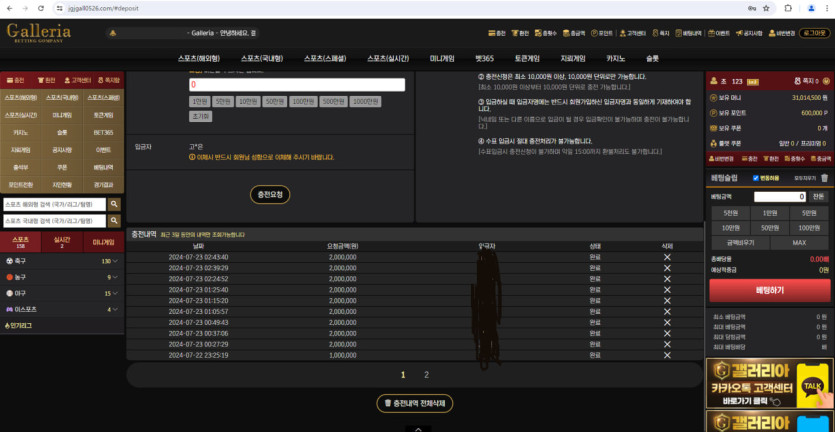Click the search icon for domestic sports search
Screen dimensions: 835x432
[x=114, y=221]
